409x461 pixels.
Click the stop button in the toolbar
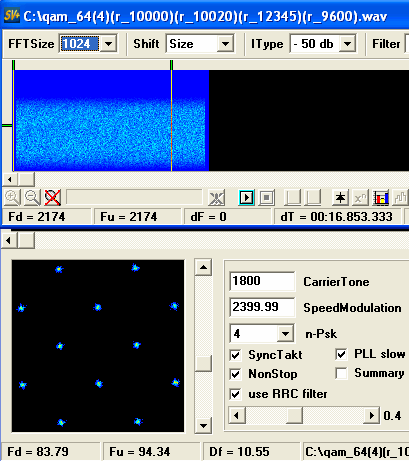[x=266, y=198]
